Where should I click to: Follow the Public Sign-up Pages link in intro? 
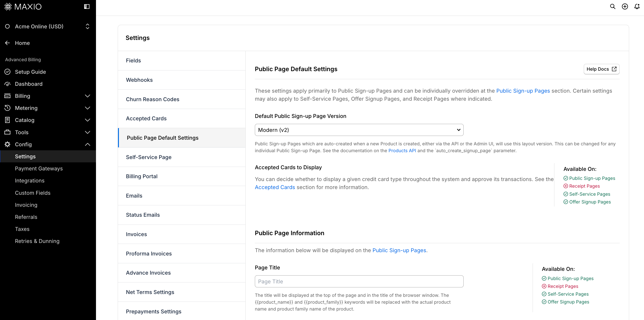(523, 91)
